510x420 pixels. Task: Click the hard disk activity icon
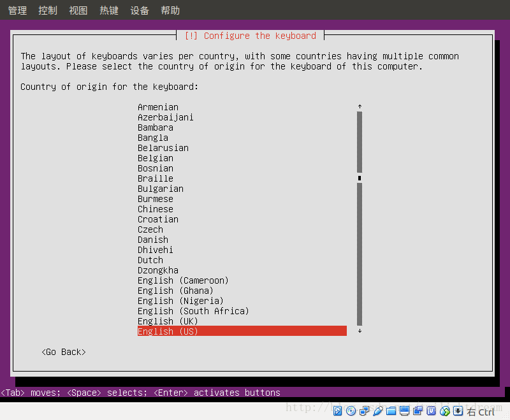pos(337,410)
